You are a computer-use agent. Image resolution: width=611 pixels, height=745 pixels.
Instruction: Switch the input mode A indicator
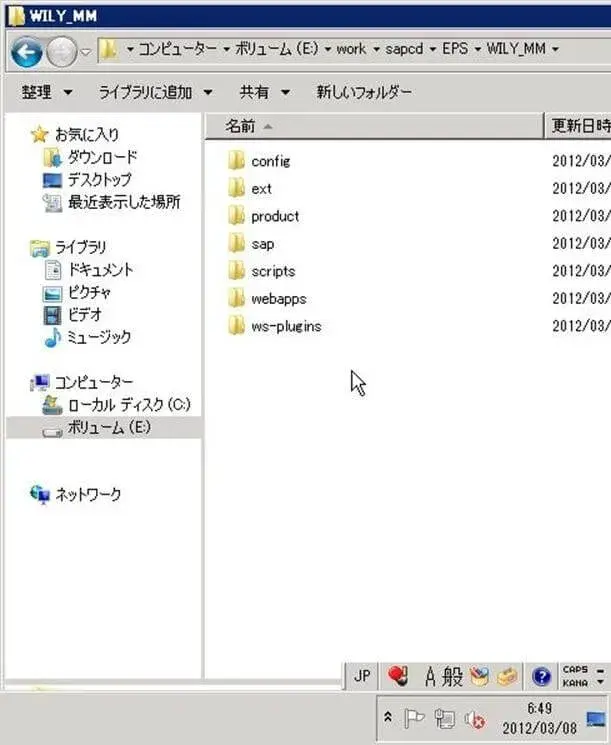pyautogui.click(x=430, y=676)
